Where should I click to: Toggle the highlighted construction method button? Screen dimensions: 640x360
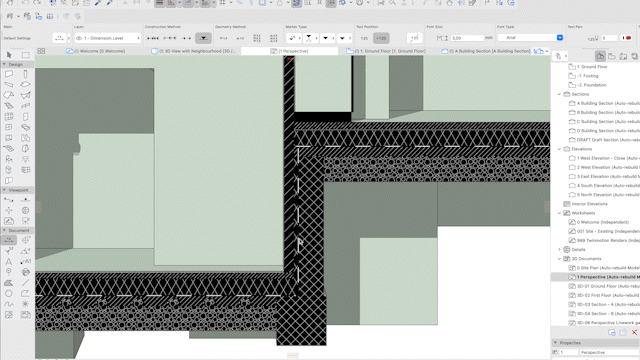(203, 38)
